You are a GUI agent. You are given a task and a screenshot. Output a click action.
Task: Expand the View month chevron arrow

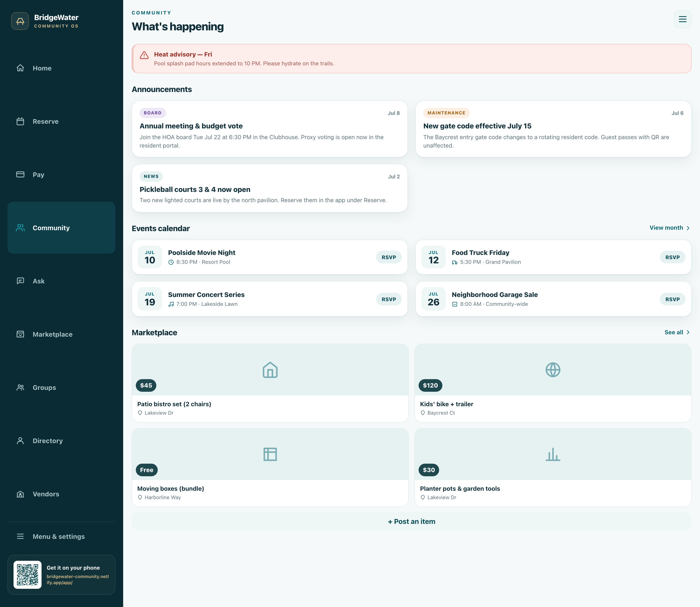coord(688,228)
